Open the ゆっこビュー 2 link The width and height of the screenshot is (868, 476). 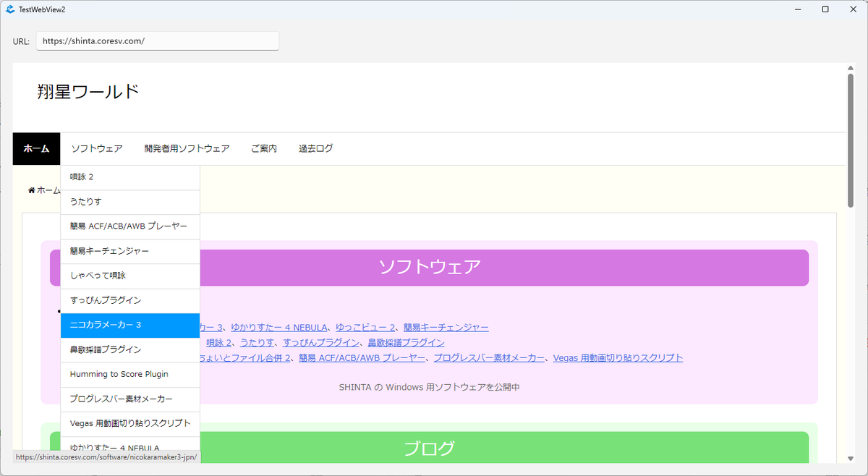click(365, 328)
